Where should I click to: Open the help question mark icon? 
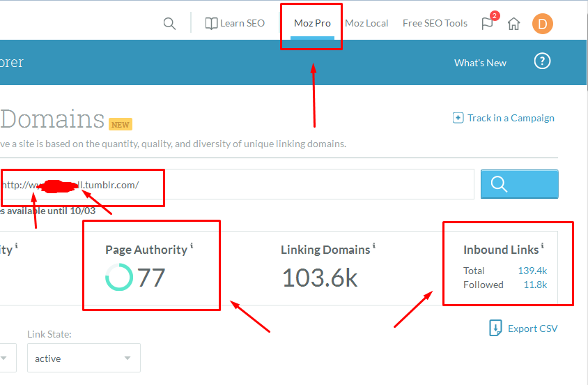point(542,61)
